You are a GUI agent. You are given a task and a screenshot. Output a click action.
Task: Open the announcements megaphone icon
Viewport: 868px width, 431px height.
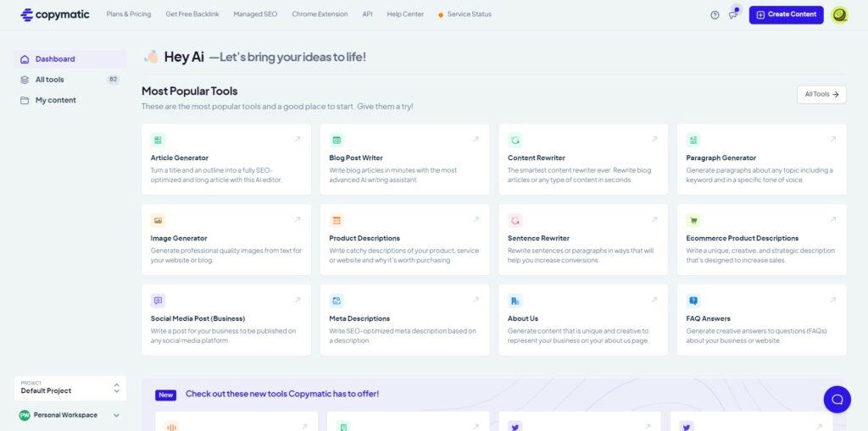(x=733, y=15)
